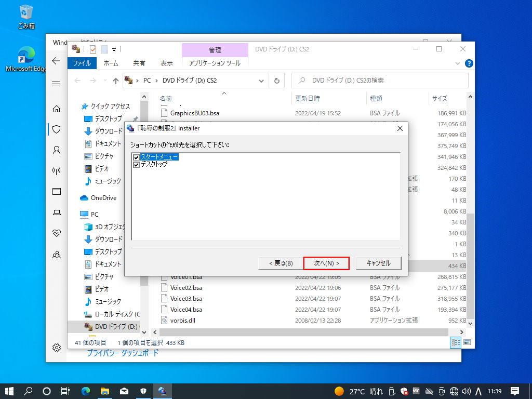This screenshot has width=532, height=399.
Task: Click the 管理 contextual tab header
Action: click(x=215, y=50)
